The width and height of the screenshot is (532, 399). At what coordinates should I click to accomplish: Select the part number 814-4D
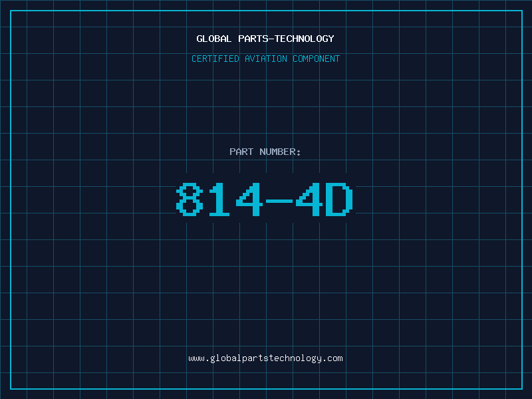tap(265, 199)
